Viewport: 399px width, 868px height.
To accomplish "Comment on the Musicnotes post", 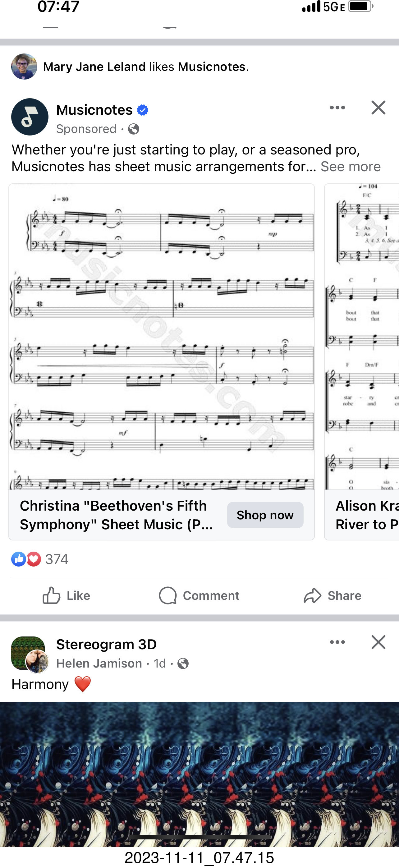I will tap(199, 595).
